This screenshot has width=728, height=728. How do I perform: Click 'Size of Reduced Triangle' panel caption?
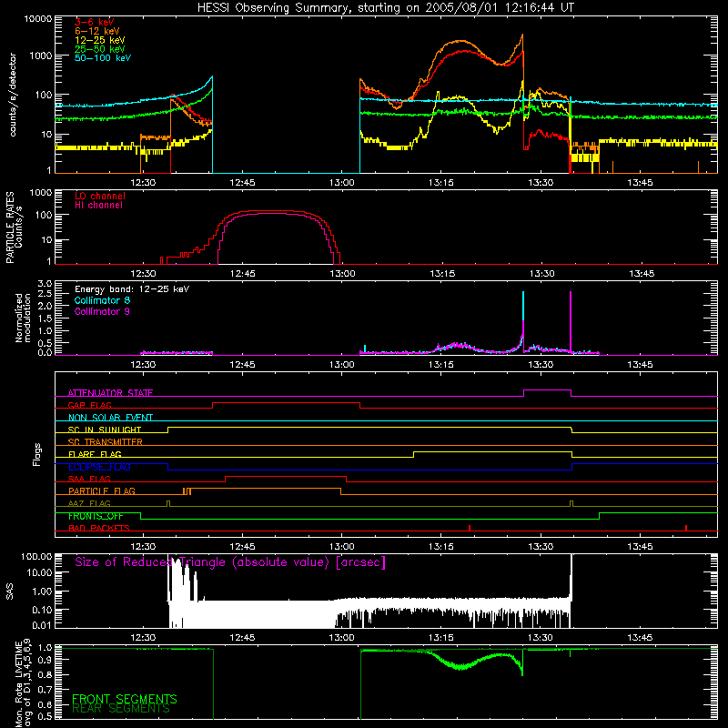pyautogui.click(x=230, y=562)
